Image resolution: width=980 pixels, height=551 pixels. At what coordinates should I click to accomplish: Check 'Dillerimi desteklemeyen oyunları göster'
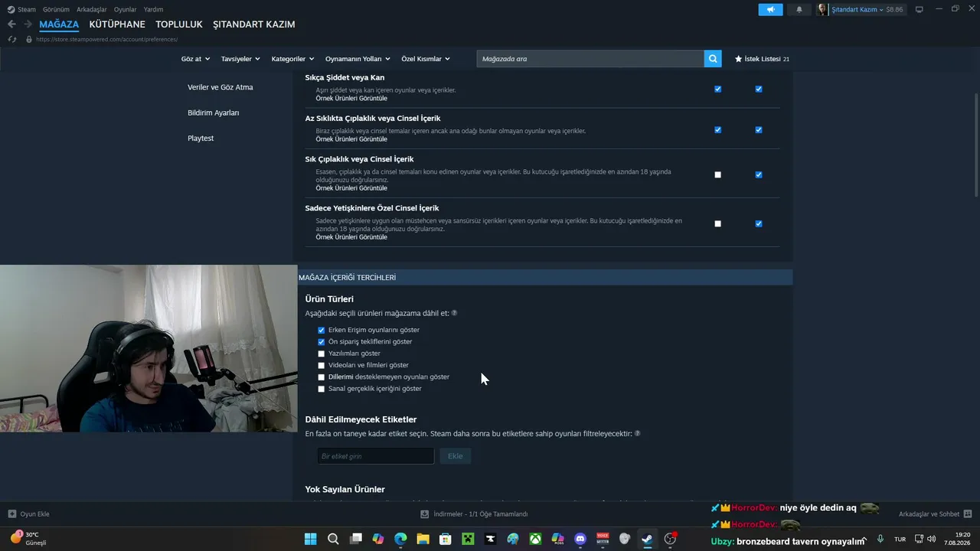pos(322,377)
